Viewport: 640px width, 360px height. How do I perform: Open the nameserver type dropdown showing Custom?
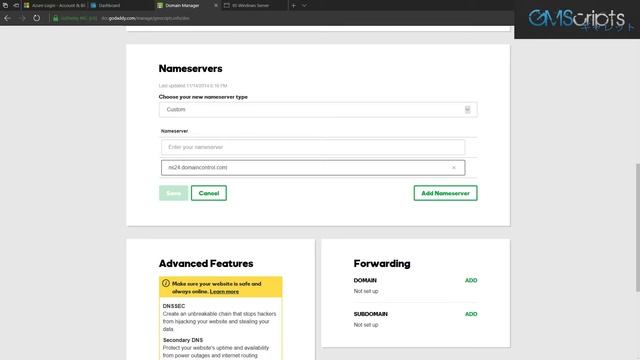318,109
